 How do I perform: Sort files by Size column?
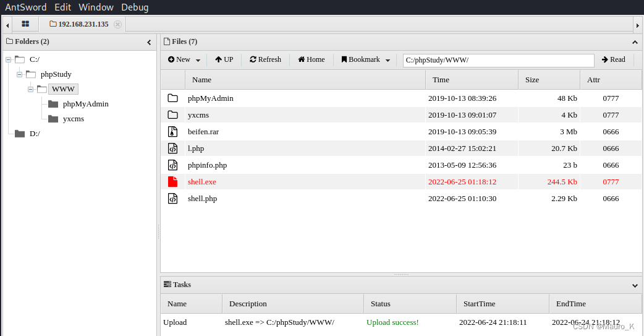point(549,80)
